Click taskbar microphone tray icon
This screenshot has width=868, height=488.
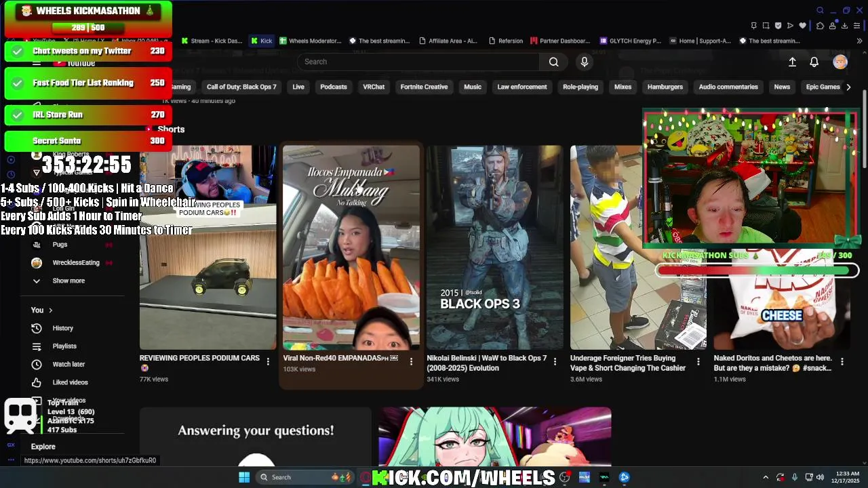794,477
